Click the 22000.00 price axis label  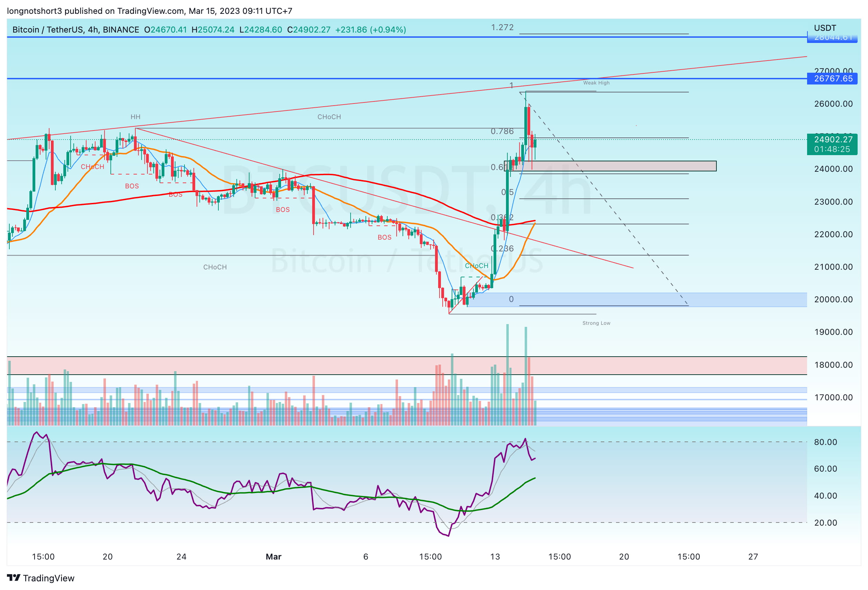[x=833, y=234]
